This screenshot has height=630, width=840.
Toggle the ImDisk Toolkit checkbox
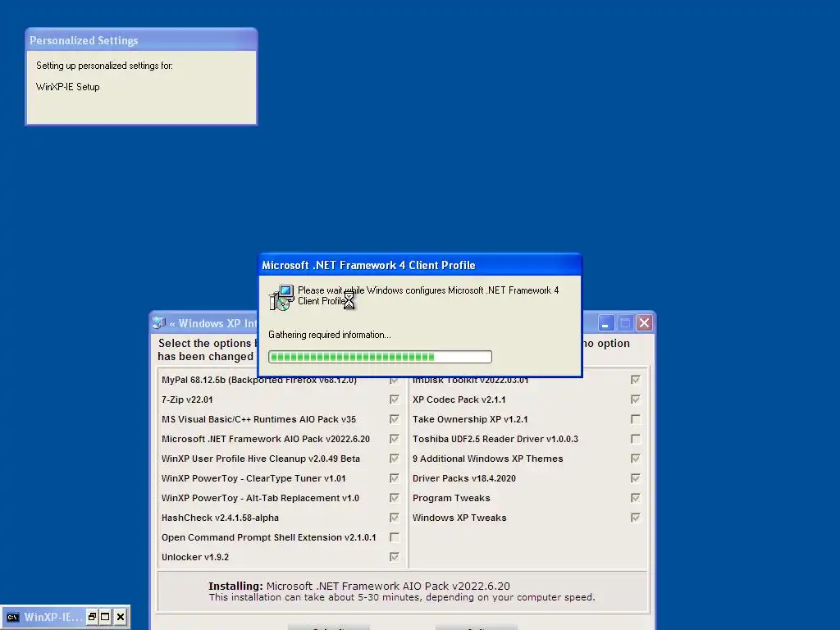coord(636,380)
